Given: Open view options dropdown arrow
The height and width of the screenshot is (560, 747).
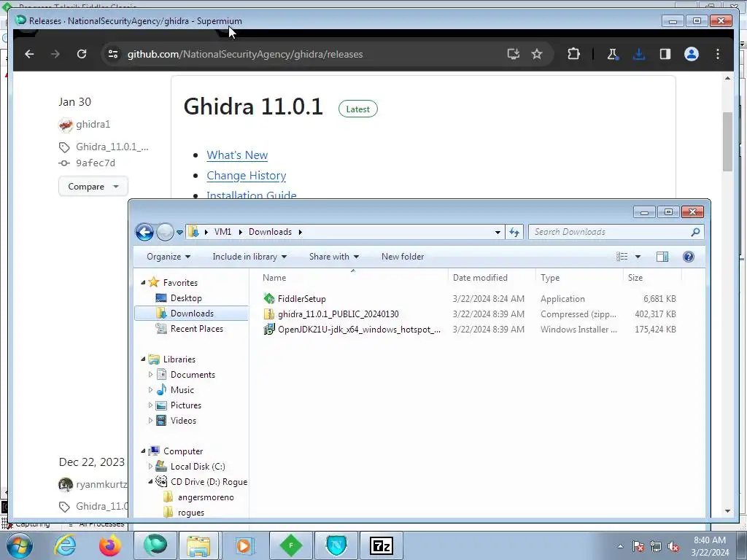Looking at the screenshot, I should point(638,257).
